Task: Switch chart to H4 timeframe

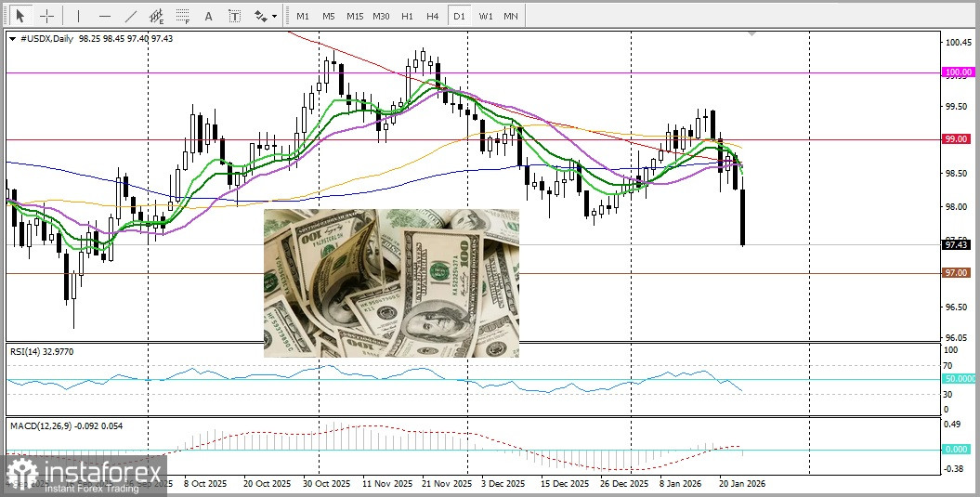Action: [x=433, y=16]
